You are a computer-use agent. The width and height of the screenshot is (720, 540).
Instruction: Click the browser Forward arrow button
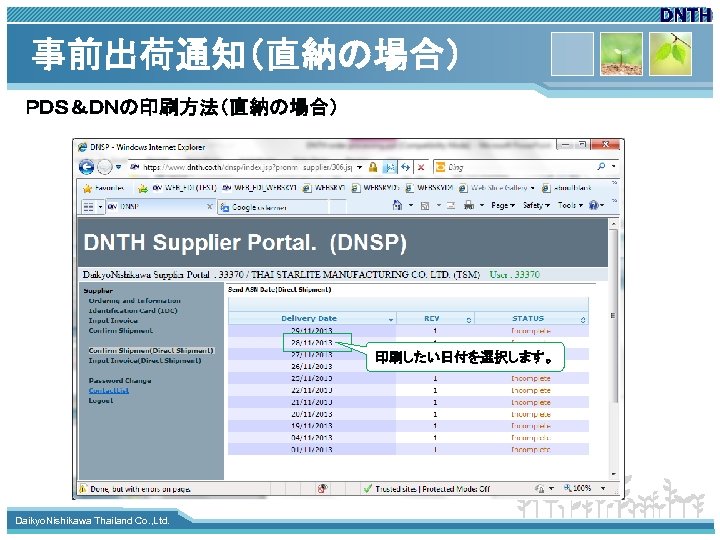105,167
